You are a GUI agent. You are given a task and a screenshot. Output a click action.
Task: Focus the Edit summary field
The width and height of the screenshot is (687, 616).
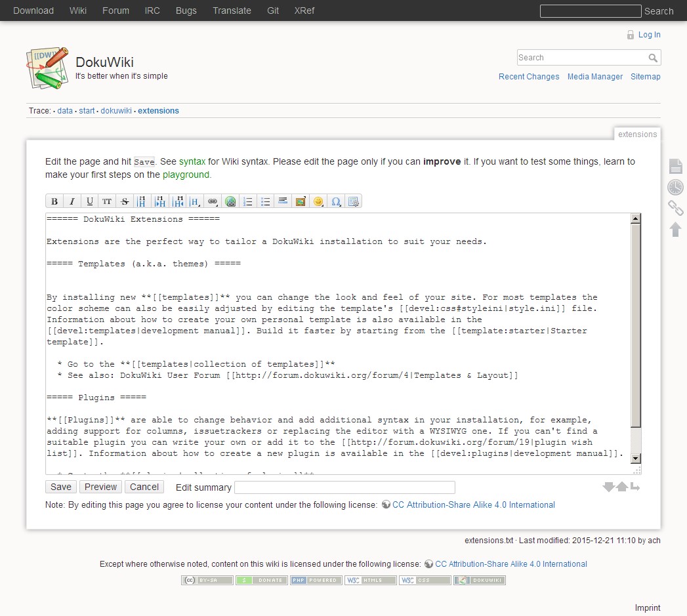tap(345, 487)
